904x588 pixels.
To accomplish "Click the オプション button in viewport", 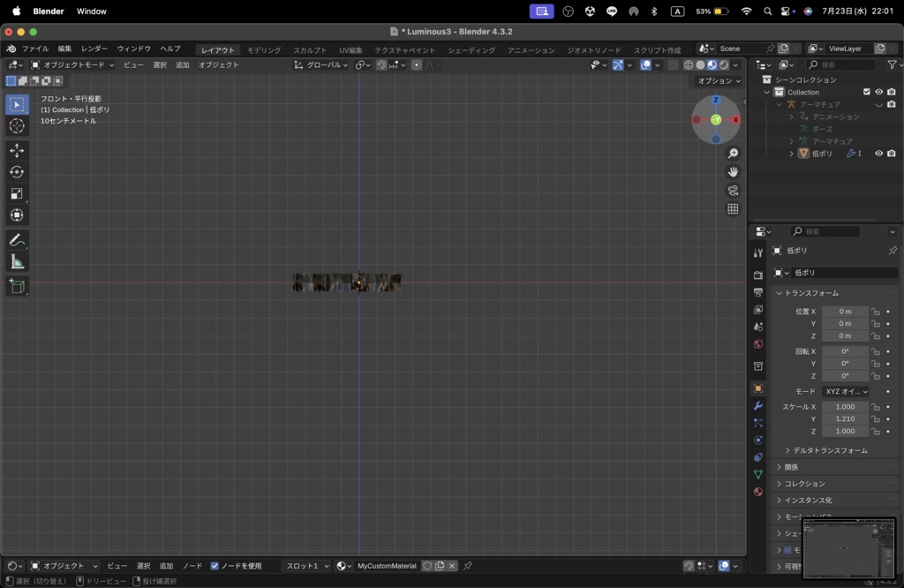I will tap(719, 81).
